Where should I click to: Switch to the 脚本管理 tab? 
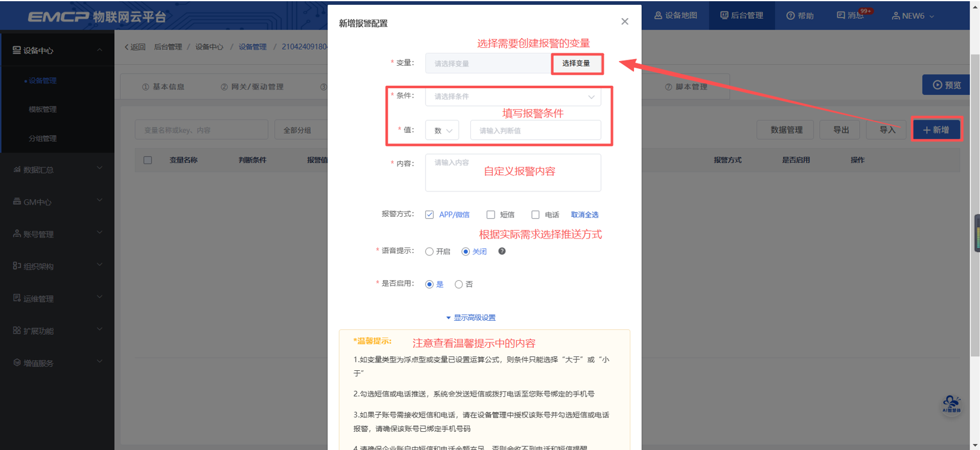tap(686, 87)
